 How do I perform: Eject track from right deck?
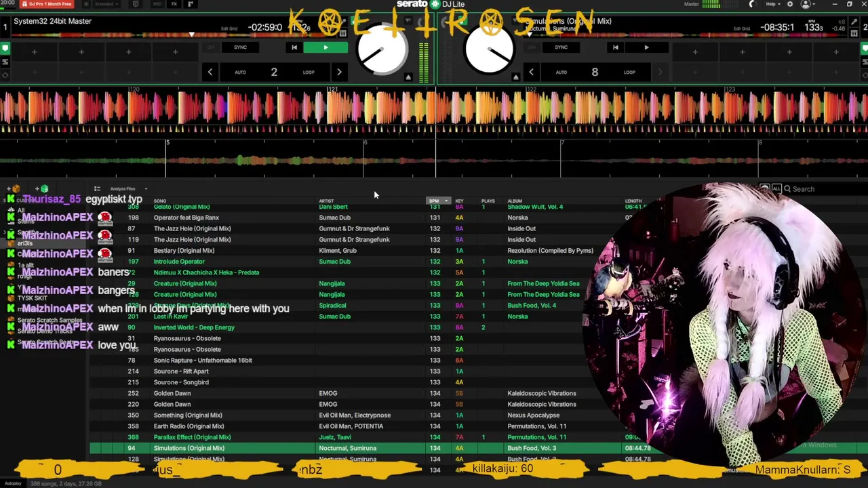click(515, 77)
